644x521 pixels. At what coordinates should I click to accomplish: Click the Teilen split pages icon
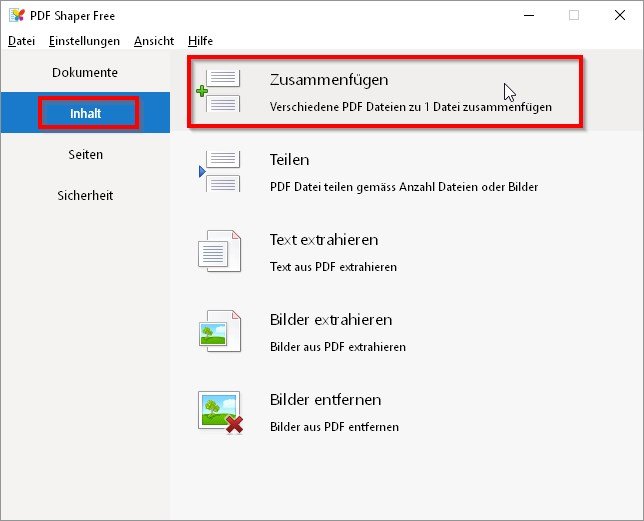[x=219, y=171]
